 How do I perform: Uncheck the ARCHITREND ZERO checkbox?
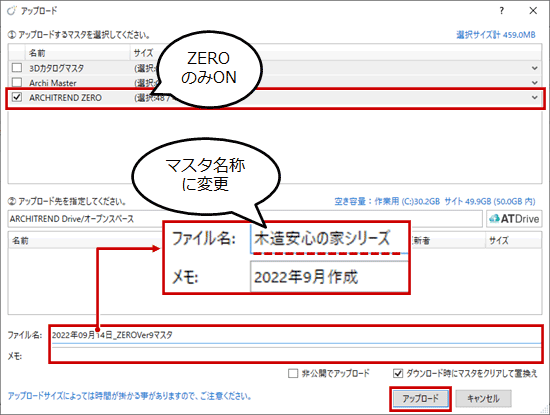(17, 97)
